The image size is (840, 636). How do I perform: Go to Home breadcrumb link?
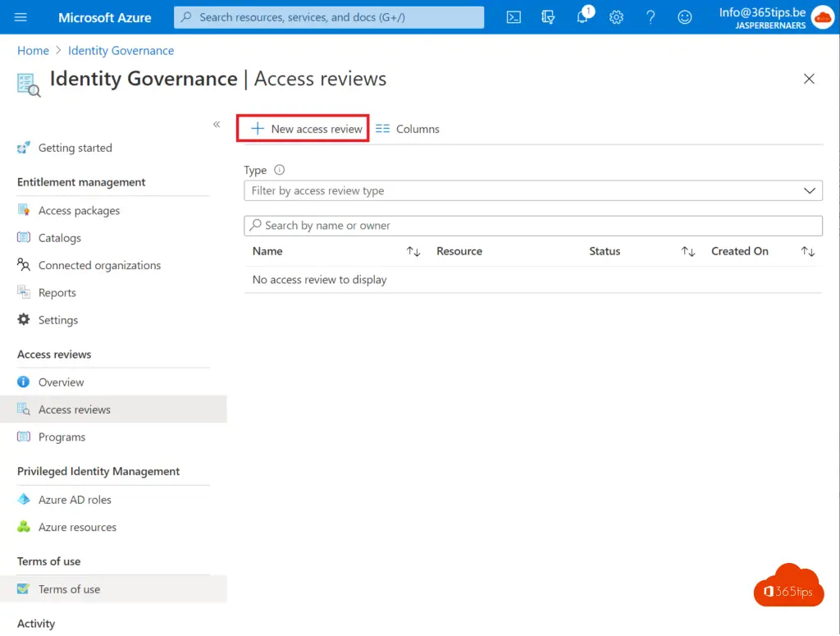click(33, 51)
